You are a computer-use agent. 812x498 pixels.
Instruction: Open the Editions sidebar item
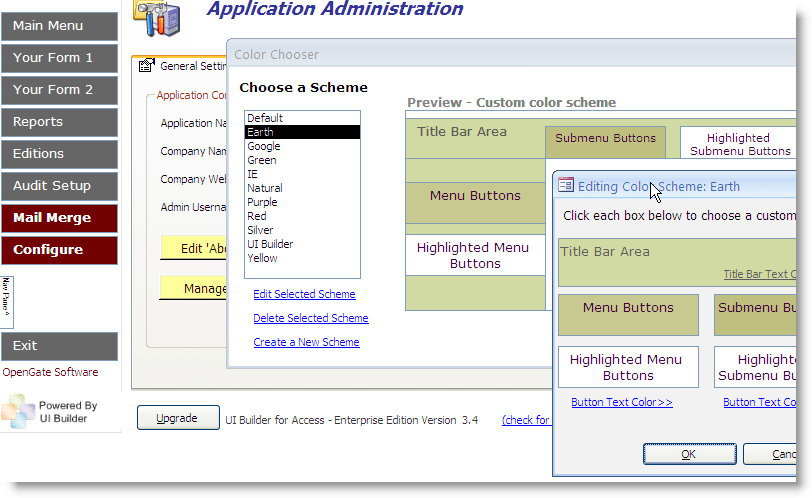pyautogui.click(x=59, y=154)
